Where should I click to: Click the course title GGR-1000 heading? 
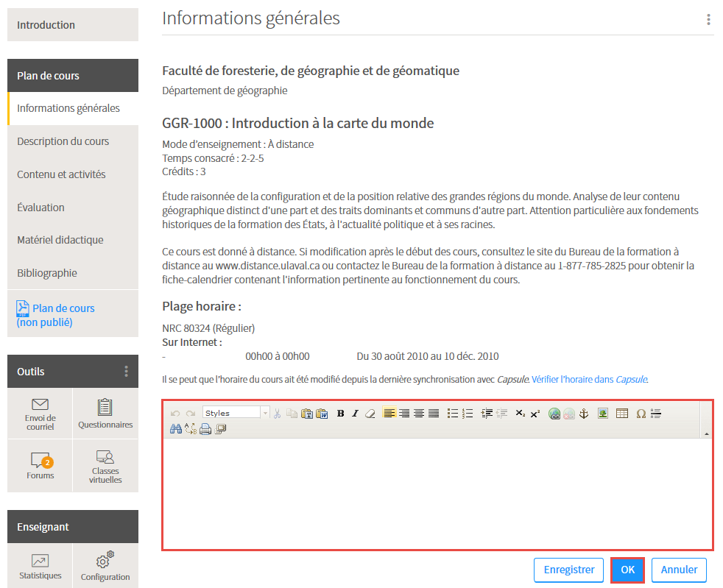(x=298, y=124)
